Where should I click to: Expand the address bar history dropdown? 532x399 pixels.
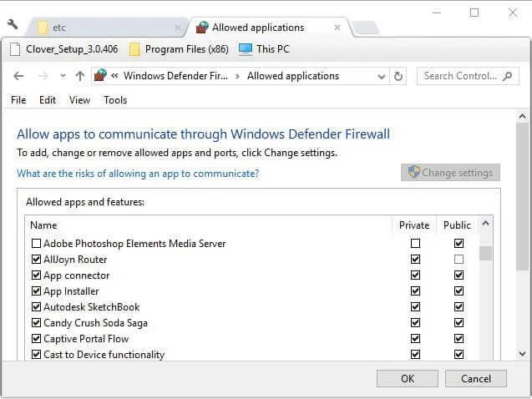point(382,76)
